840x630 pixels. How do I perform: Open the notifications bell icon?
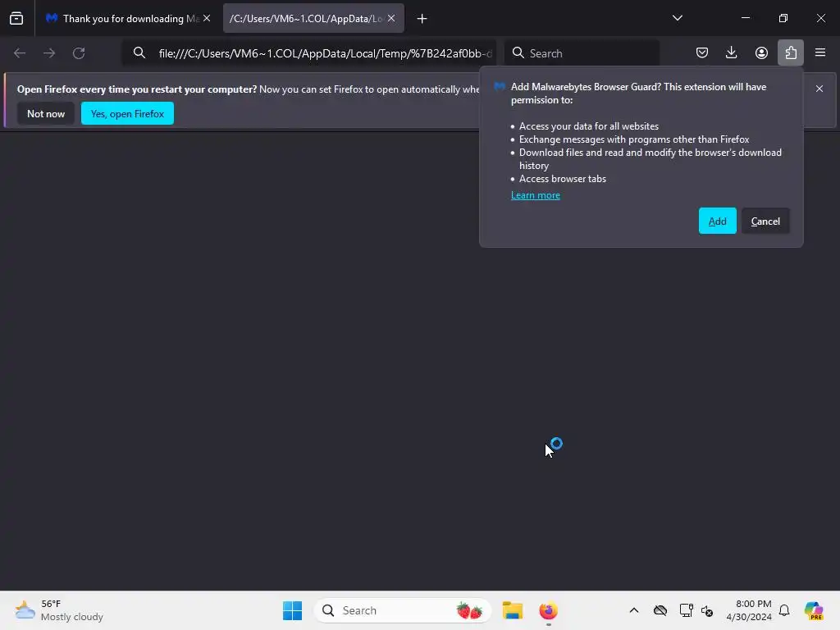pyautogui.click(x=784, y=610)
